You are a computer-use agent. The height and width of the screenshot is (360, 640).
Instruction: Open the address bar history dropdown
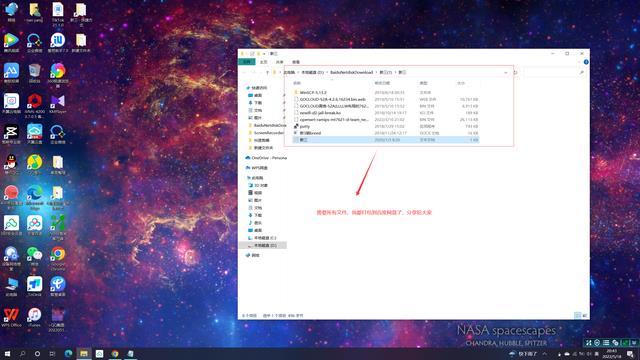(506, 73)
